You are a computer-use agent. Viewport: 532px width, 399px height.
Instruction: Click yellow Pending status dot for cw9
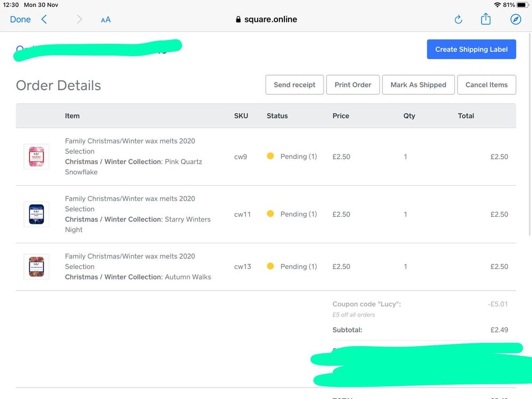click(x=271, y=157)
